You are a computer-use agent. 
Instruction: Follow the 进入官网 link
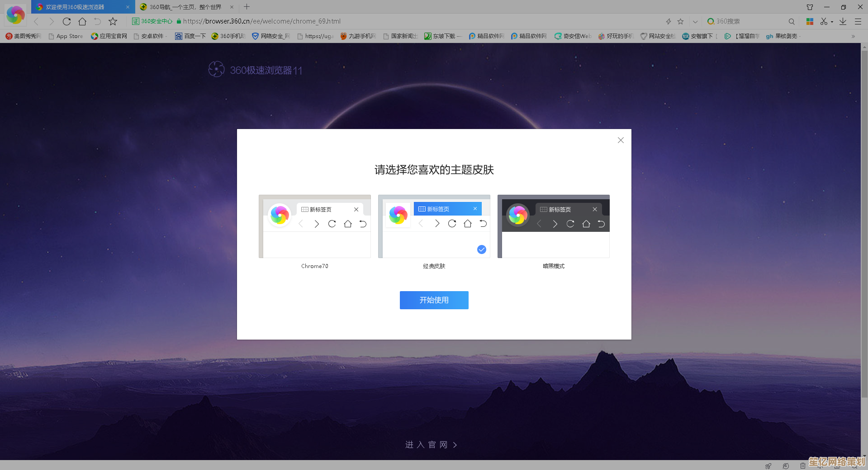click(x=431, y=445)
